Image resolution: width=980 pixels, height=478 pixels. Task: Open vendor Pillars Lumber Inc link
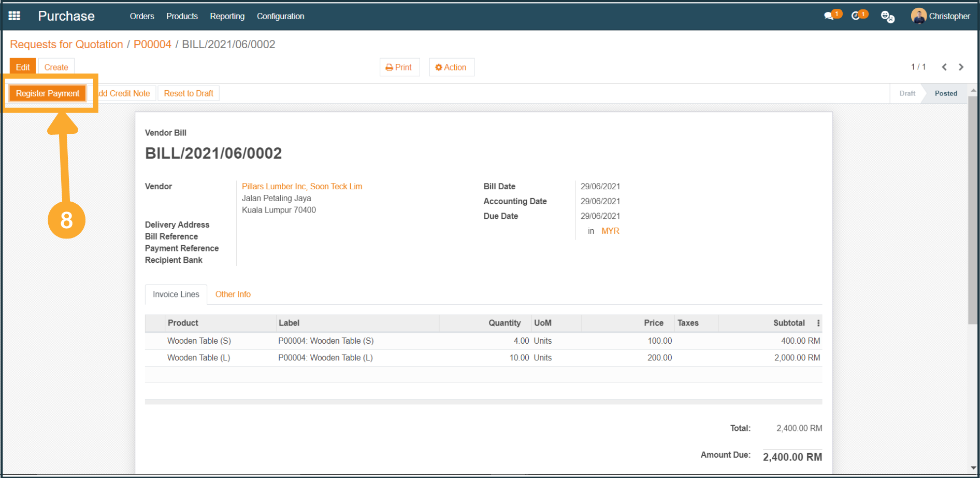302,187
